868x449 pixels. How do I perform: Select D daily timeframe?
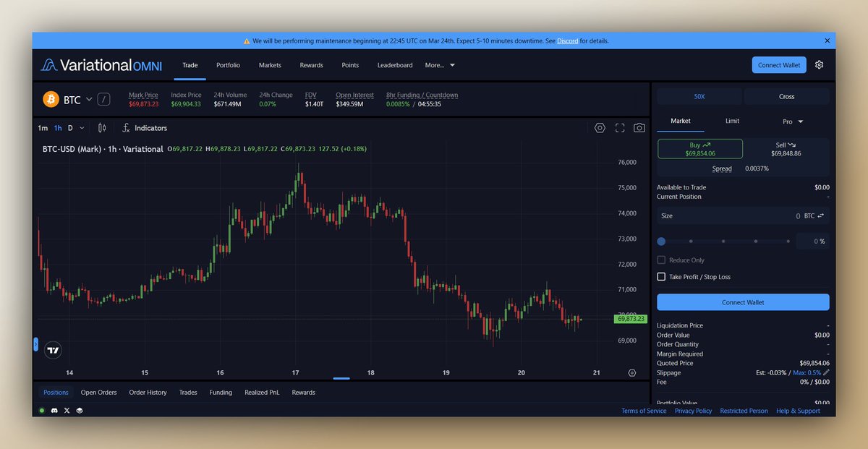click(x=70, y=128)
